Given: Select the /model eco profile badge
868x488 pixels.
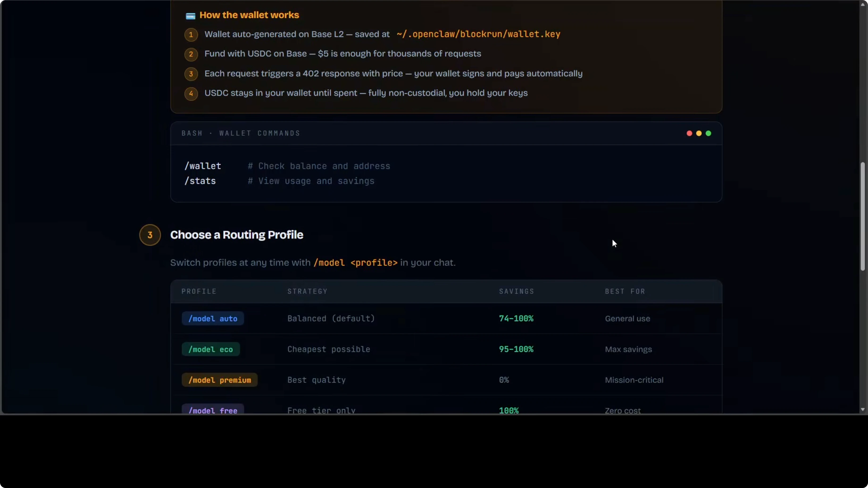Looking at the screenshot, I should (210, 349).
